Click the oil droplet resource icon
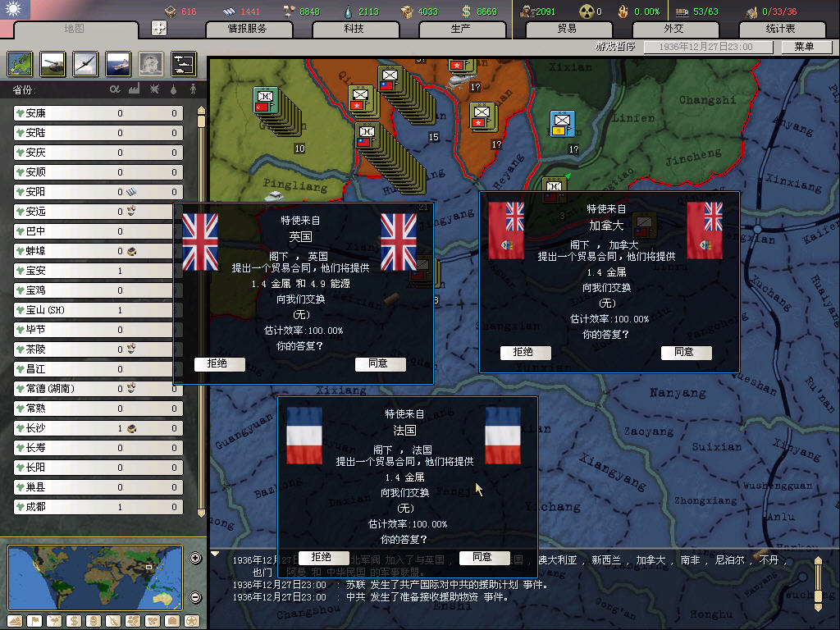Viewport: 840px width, 630px height. pyautogui.click(x=348, y=11)
